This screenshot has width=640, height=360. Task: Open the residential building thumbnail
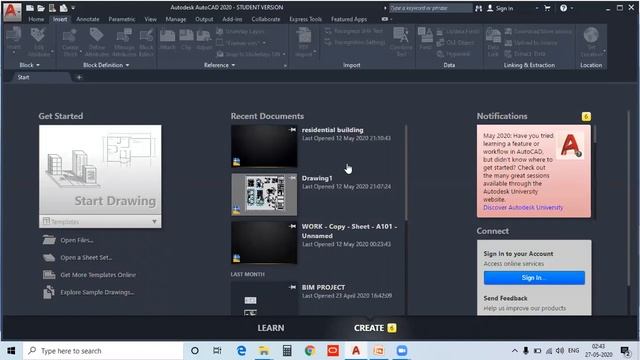(x=264, y=146)
